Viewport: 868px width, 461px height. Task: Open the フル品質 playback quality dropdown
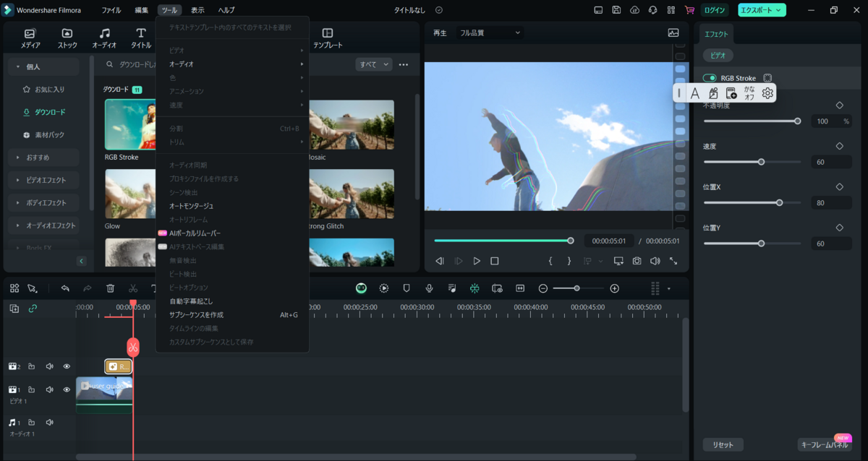(490, 33)
